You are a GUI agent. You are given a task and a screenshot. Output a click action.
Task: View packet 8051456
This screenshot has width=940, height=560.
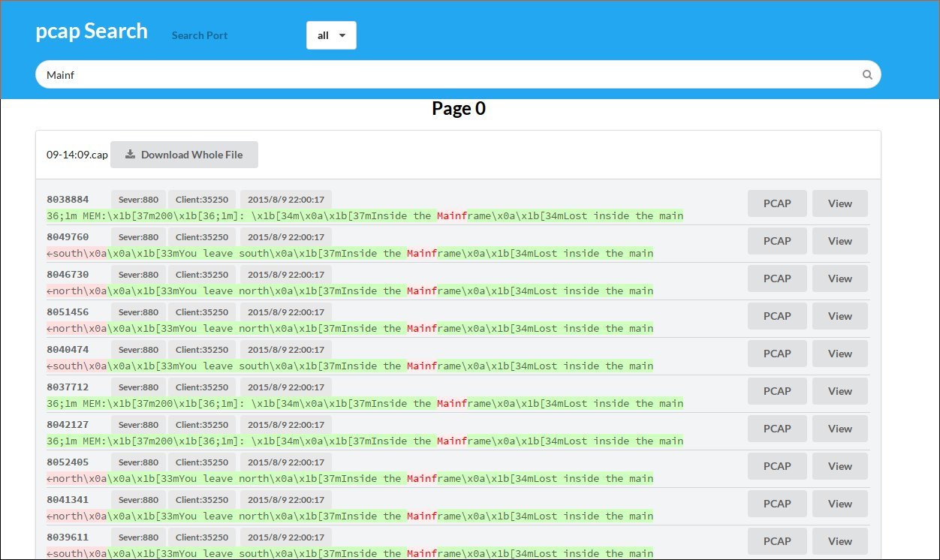pyautogui.click(x=840, y=316)
